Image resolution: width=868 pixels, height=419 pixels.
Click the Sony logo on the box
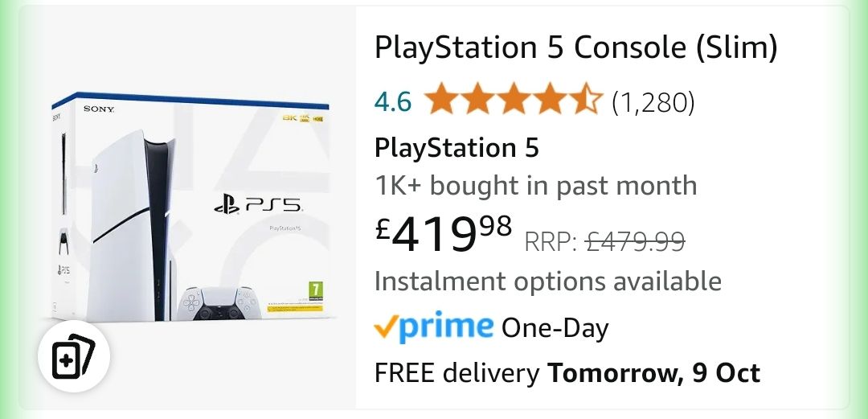pos(99,109)
